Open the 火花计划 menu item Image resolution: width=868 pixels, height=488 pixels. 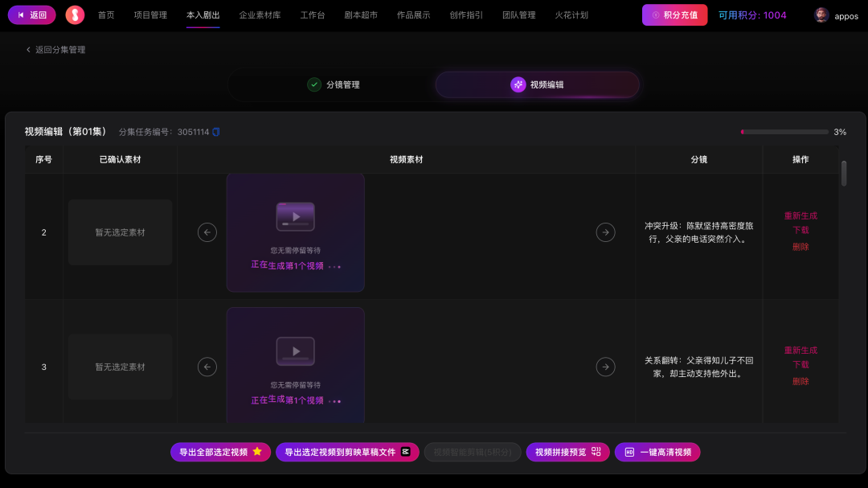click(x=571, y=15)
